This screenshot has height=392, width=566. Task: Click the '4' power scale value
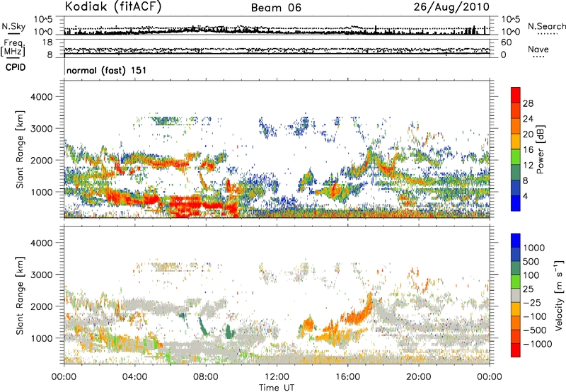click(525, 197)
